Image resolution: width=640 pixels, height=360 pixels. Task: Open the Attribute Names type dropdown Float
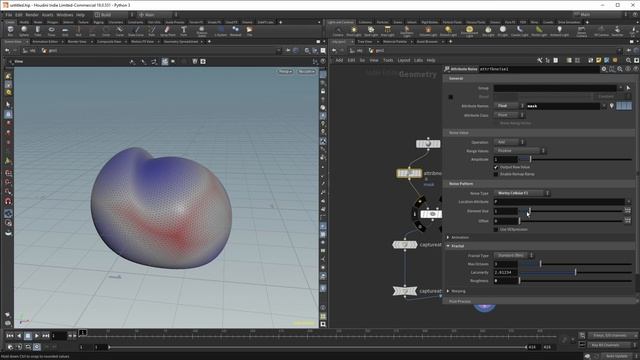509,106
